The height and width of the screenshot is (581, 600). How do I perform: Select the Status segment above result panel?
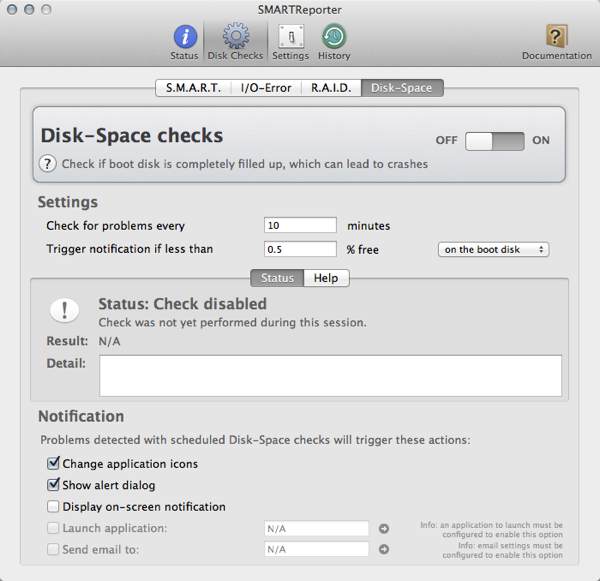(277, 278)
